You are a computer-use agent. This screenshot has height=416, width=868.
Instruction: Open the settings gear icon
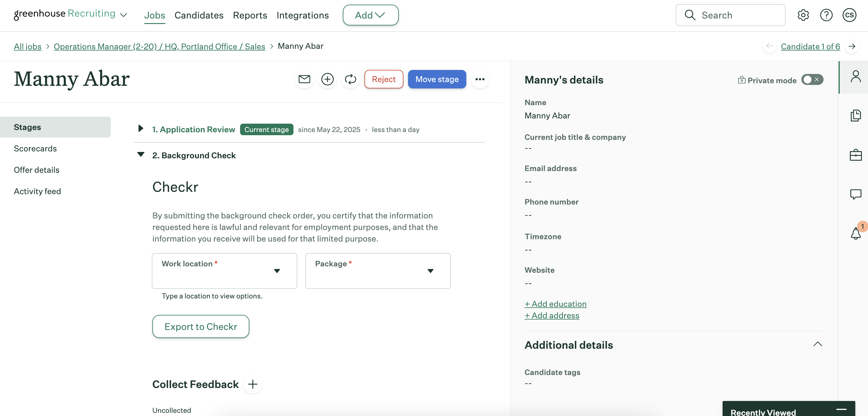tap(803, 15)
